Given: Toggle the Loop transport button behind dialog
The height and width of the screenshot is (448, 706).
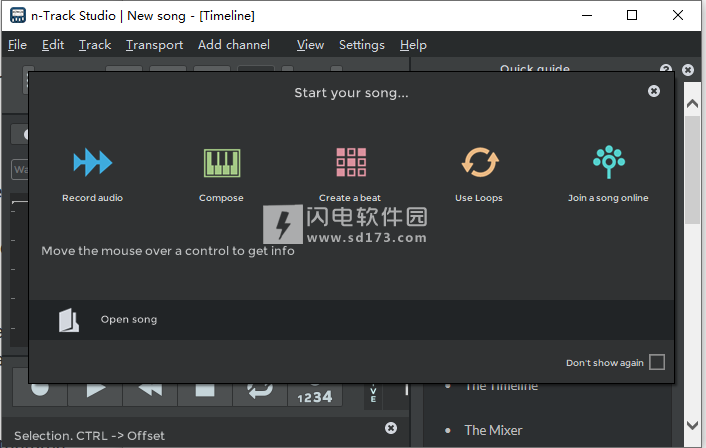Looking at the screenshot, I should (260, 395).
